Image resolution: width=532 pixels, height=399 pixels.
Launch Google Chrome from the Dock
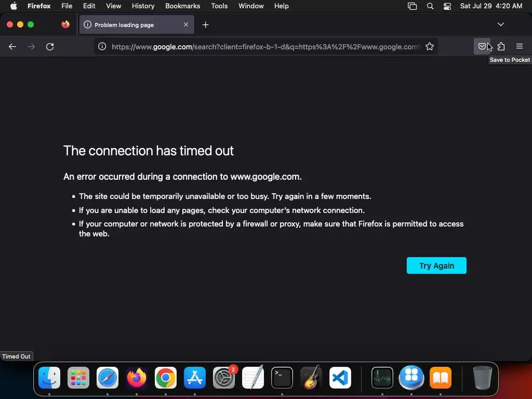(166, 378)
